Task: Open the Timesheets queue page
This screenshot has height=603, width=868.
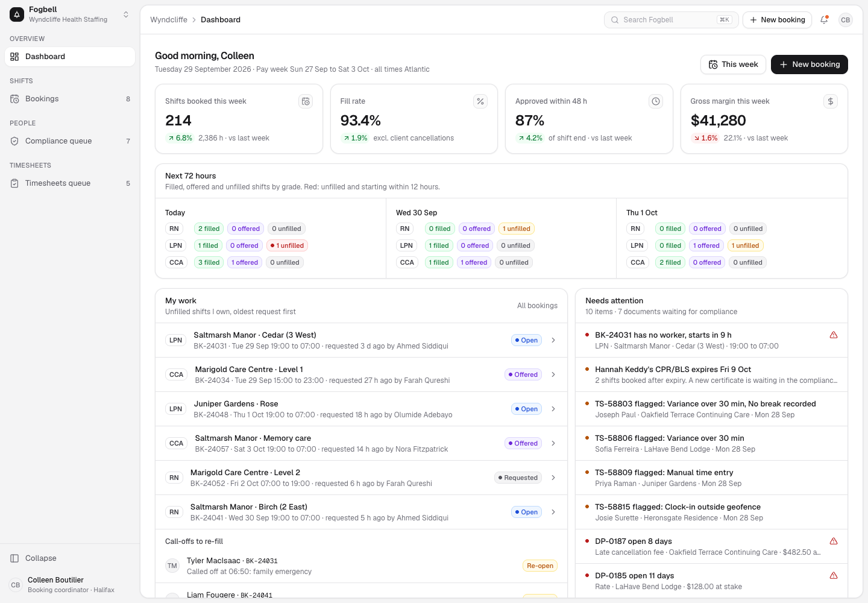Action: [70, 183]
